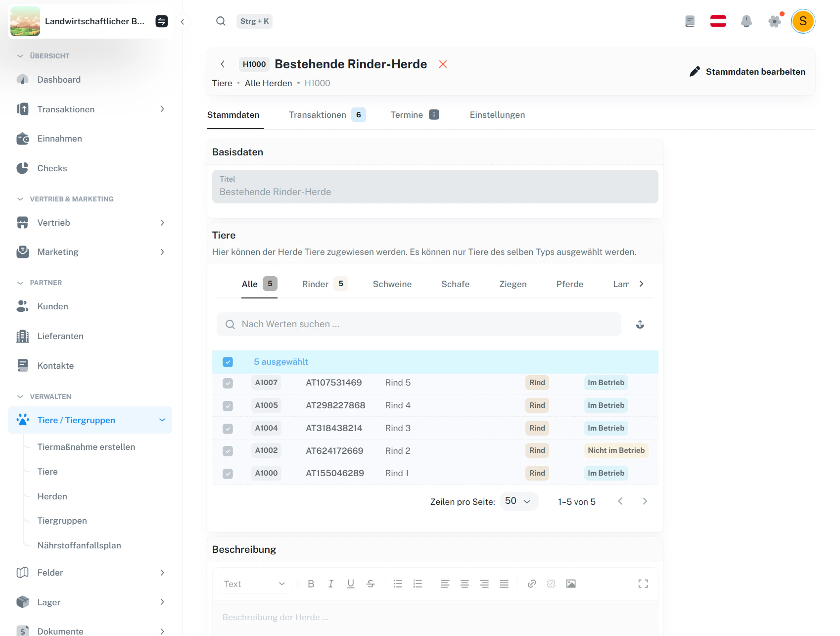Select the Ziegen animal filter tab
Image resolution: width=840 pixels, height=636 pixels.
point(513,284)
